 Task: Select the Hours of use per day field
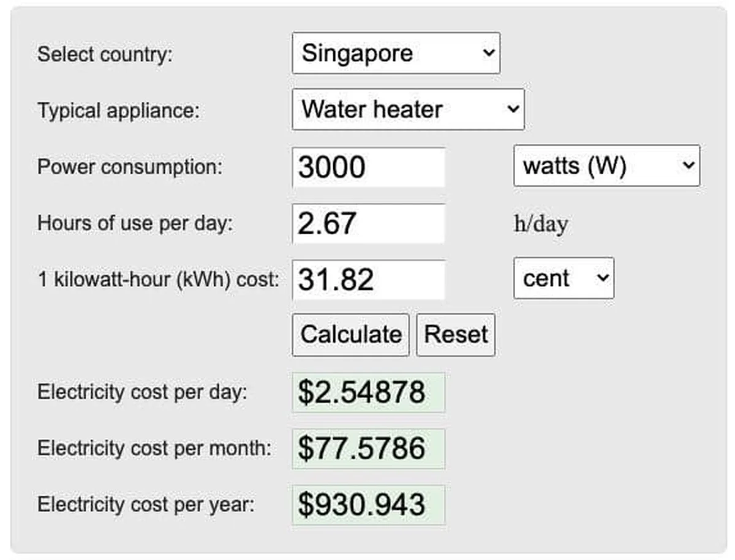pos(367,223)
